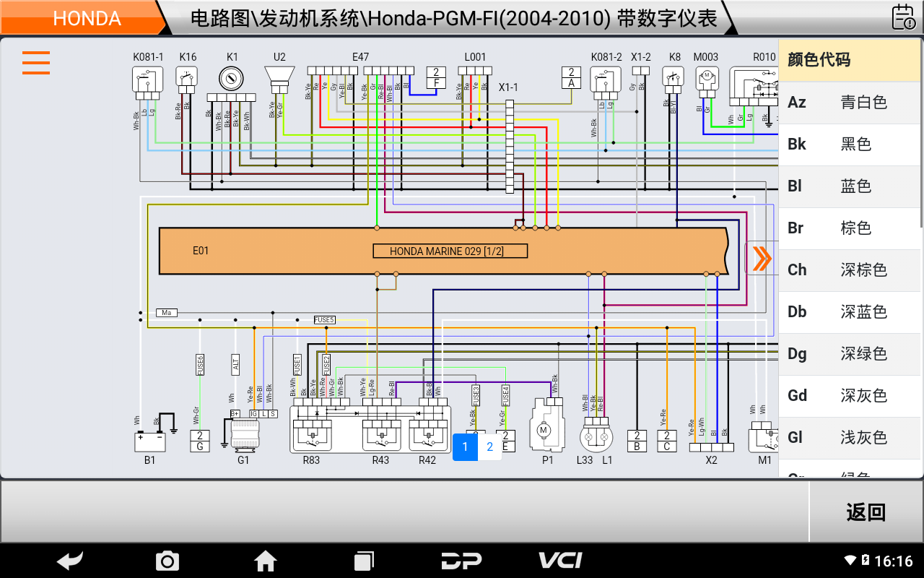This screenshot has height=578, width=924.
Task: Follow the 2 G page reference link
Action: coord(199,441)
